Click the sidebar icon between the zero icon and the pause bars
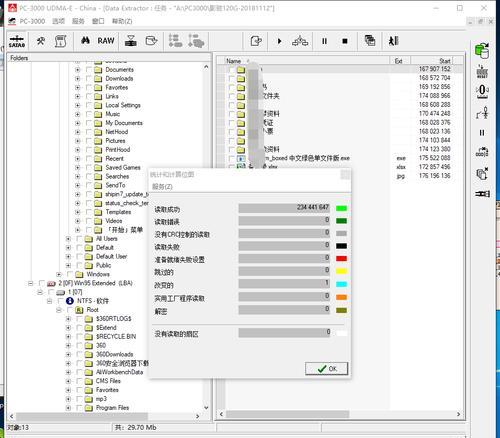The height and width of the screenshot is (438, 500). [482, 112]
